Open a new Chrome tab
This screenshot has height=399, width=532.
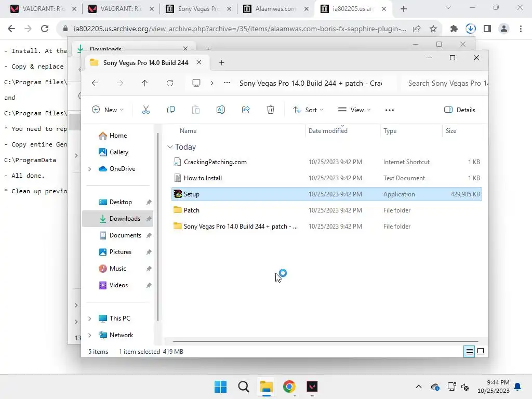click(403, 9)
